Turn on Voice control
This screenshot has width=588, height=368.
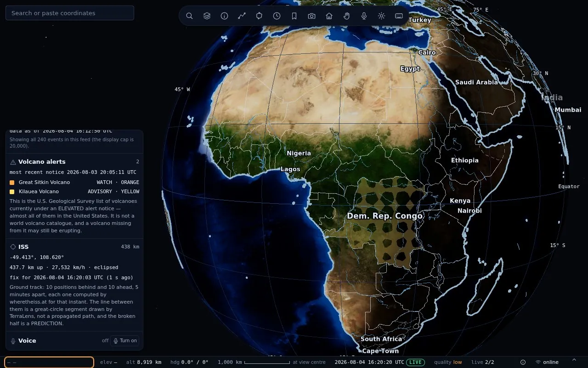125,341
